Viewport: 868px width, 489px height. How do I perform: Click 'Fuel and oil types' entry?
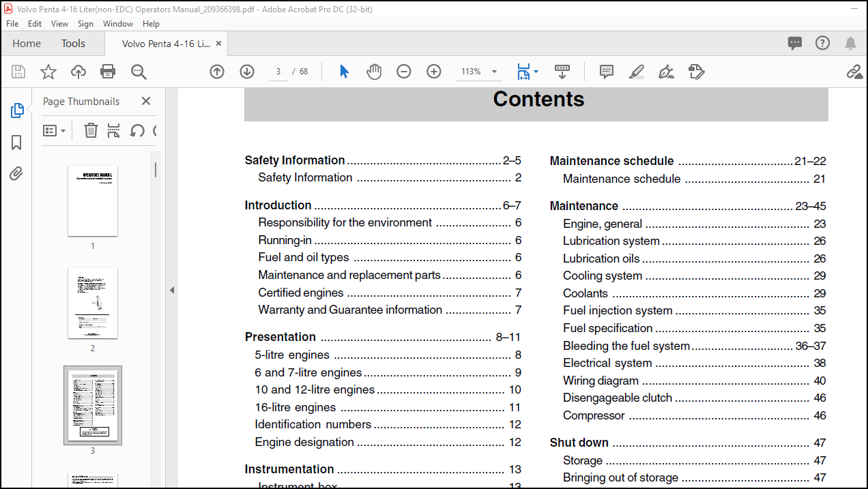[304, 257]
